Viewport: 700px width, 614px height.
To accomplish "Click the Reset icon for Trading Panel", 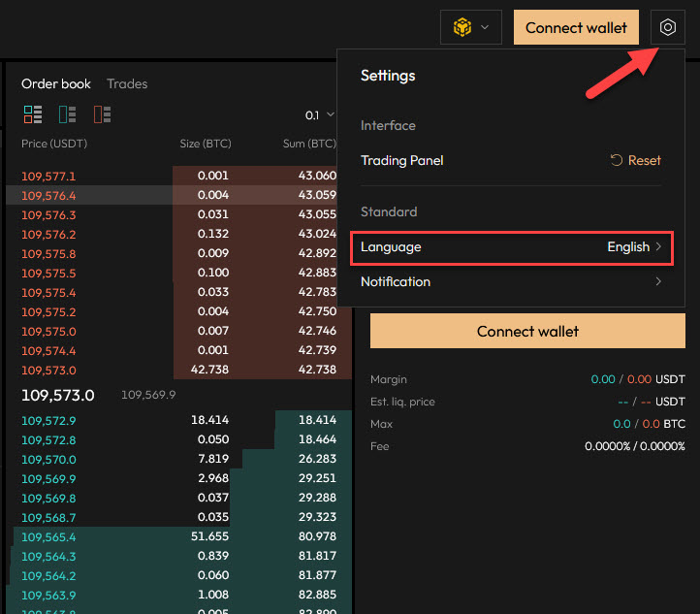I will pyautogui.click(x=617, y=160).
